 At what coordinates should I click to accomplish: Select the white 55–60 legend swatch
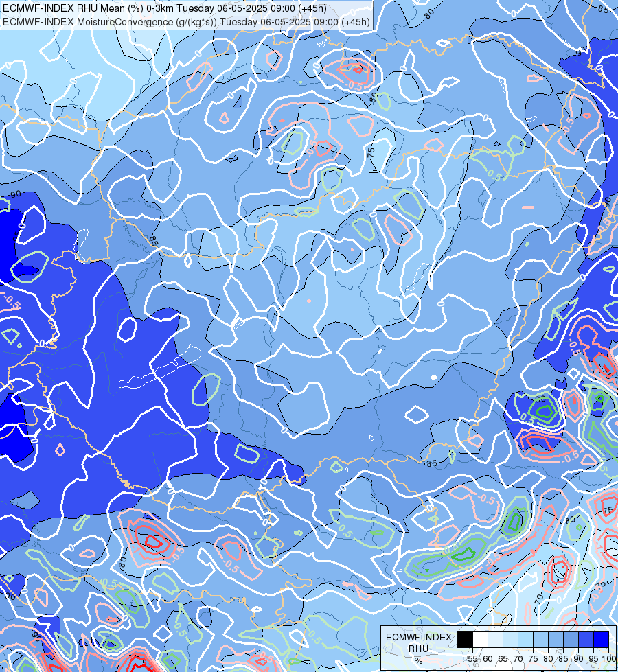click(x=481, y=639)
